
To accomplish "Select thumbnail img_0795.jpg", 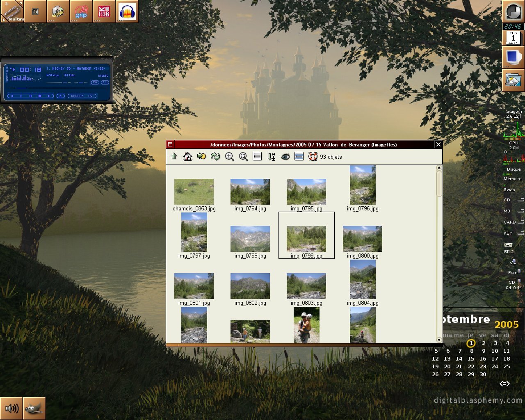I will 306,192.
